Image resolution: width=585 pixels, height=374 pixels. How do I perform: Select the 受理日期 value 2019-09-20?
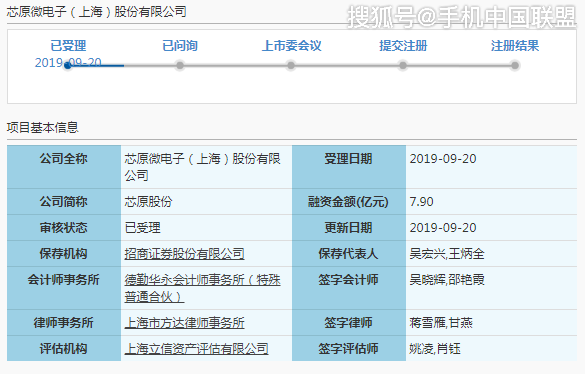tap(443, 159)
